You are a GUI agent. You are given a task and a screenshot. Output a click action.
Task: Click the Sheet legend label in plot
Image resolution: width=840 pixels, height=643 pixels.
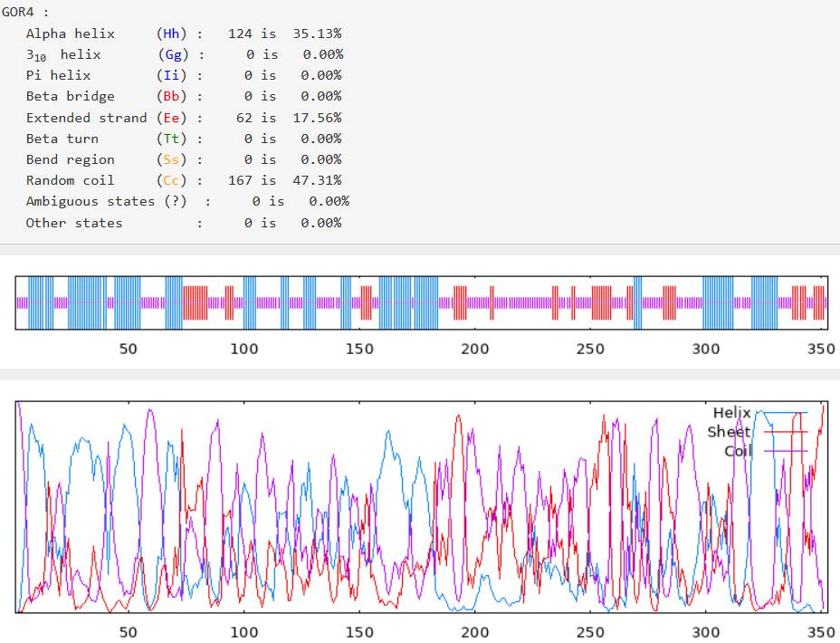pos(729,432)
